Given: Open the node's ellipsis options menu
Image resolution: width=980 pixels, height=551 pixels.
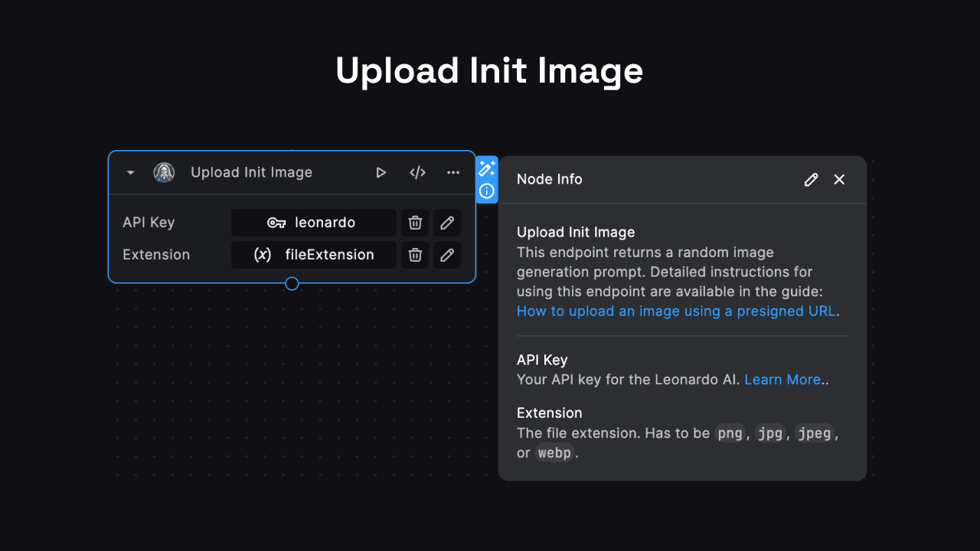Looking at the screenshot, I should [x=453, y=172].
